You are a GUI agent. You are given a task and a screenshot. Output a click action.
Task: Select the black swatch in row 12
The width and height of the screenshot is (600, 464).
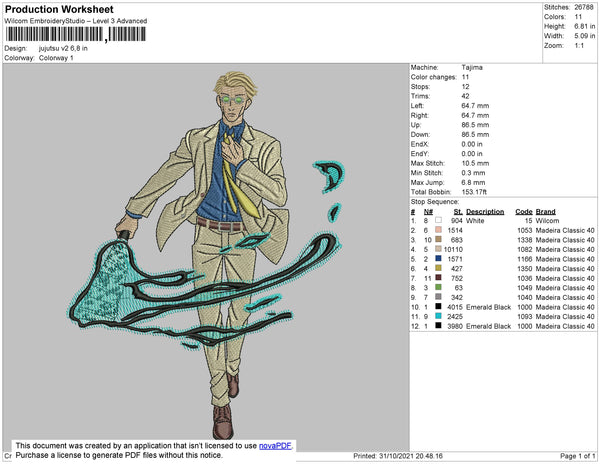click(439, 326)
